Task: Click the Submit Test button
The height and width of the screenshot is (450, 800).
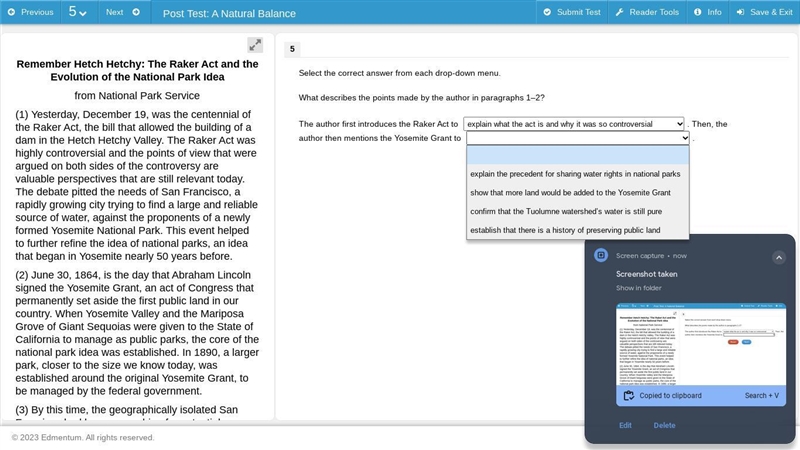Action: point(571,12)
